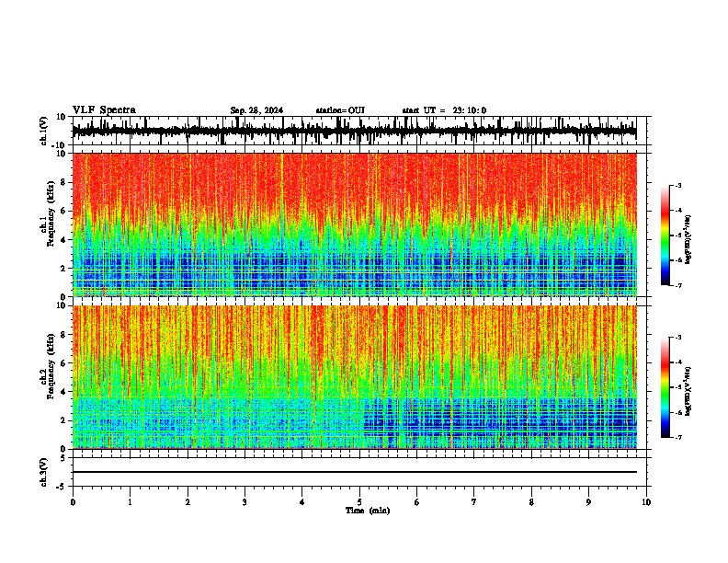Viewport: 728px width, 563px height.
Task: Click the time axis tick label "3"
Action: coord(245,502)
